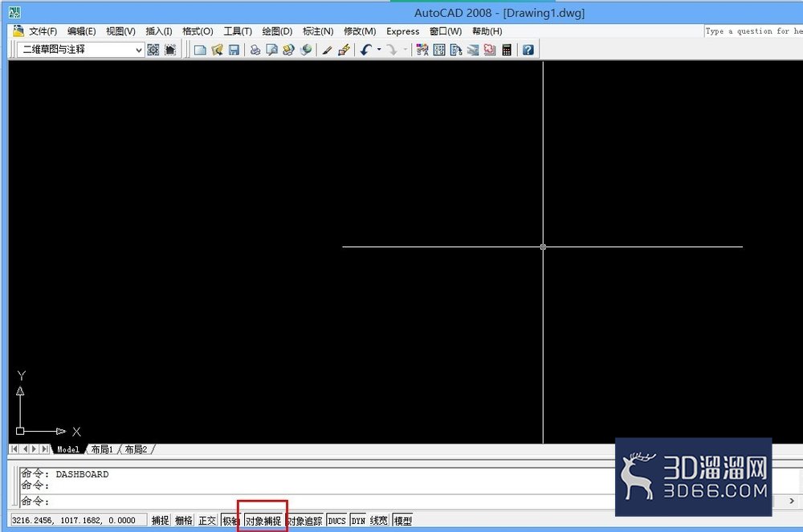Switch to the 布局2 layout tab

pos(137,449)
